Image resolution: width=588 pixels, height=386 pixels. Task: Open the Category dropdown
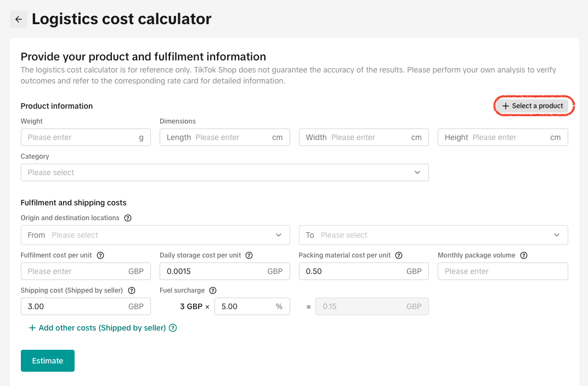pos(224,172)
